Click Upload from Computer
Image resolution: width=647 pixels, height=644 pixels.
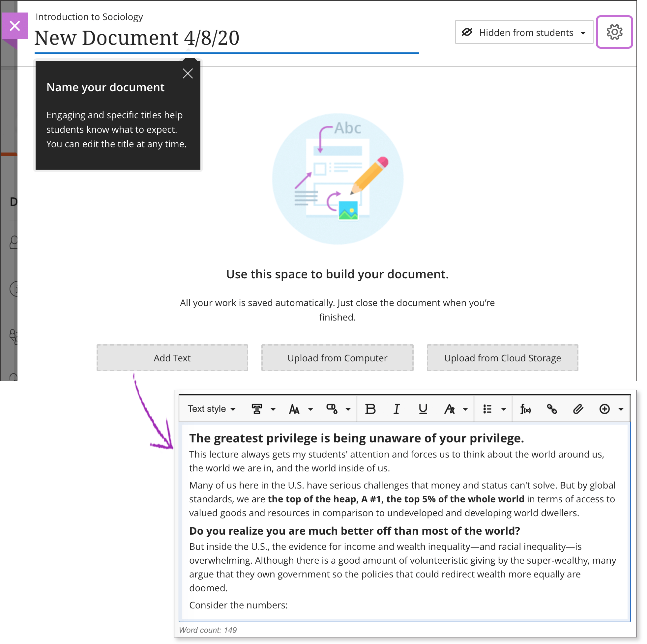tap(337, 358)
